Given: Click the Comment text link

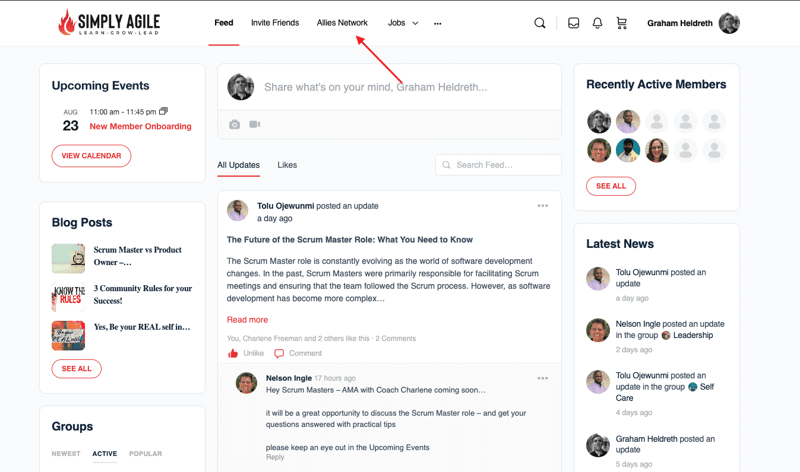Looking at the screenshot, I should 305,353.
